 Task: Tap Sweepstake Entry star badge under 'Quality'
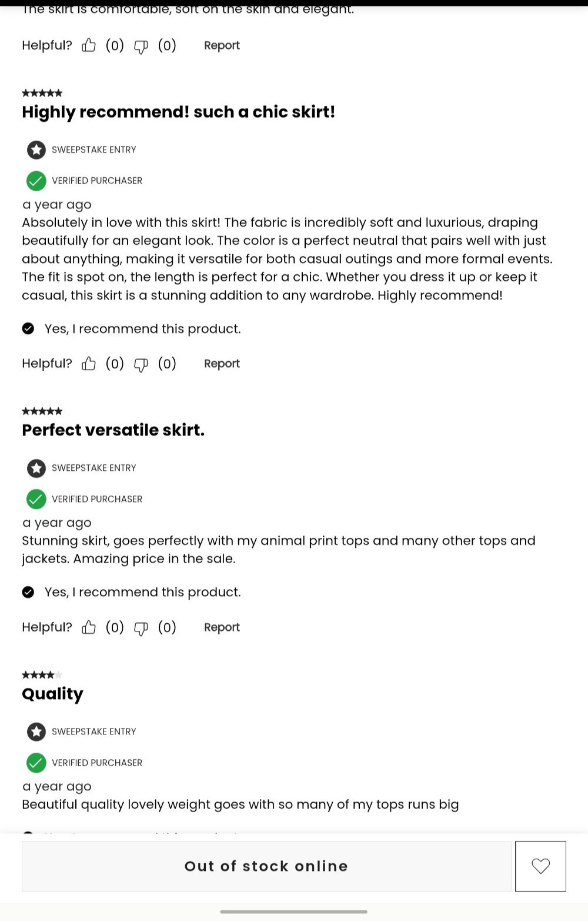pos(36,732)
